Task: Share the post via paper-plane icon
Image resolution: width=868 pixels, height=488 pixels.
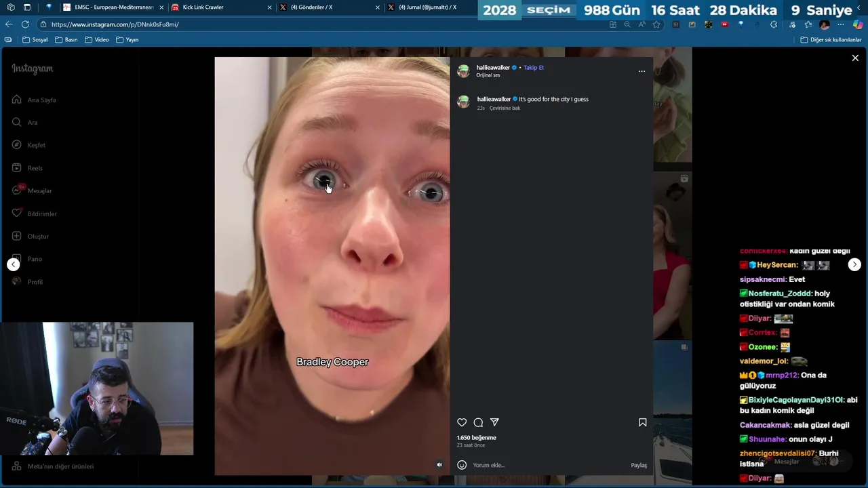Action: [494, 422]
